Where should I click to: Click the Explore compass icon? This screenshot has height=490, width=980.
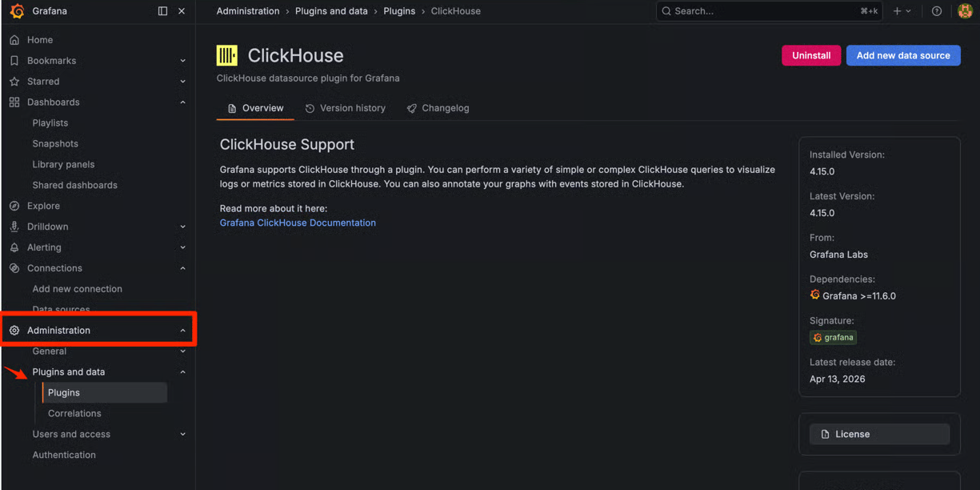pos(14,206)
